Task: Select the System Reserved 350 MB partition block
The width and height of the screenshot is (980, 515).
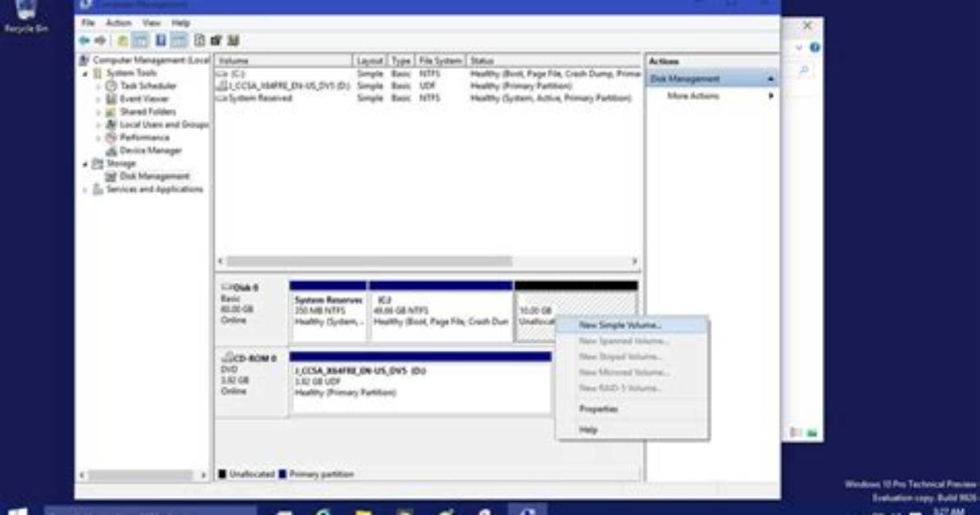Action: [328, 312]
